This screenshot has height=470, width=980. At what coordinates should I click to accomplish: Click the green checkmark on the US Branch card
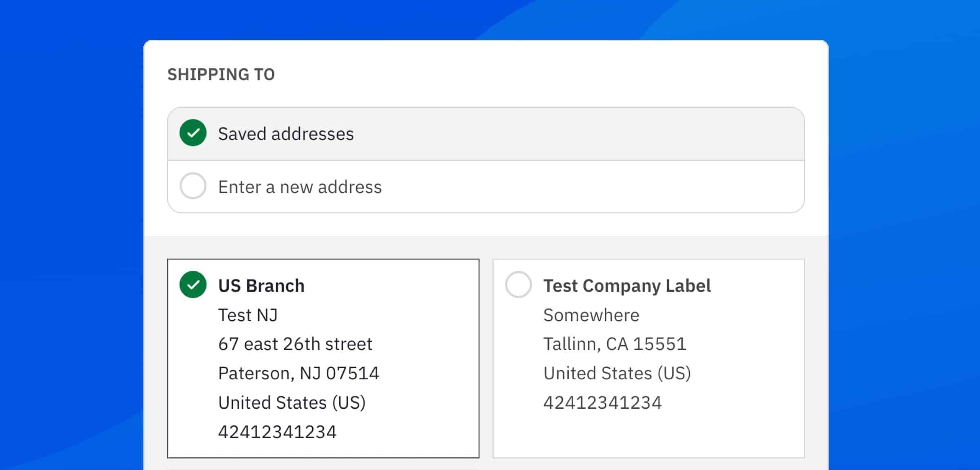(x=192, y=285)
